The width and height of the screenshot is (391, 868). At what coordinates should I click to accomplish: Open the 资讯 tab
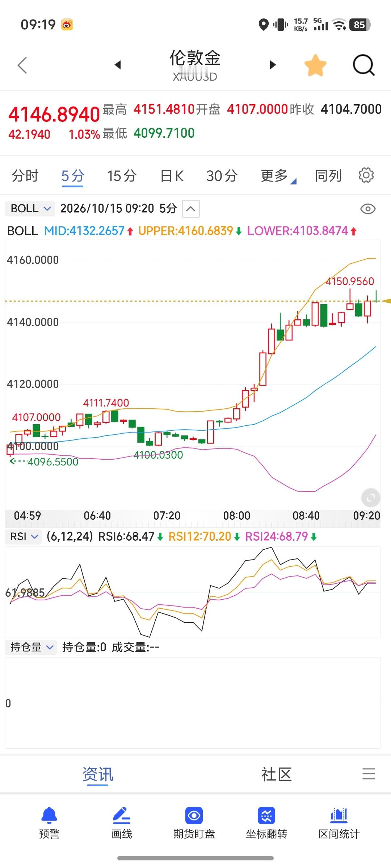(98, 775)
